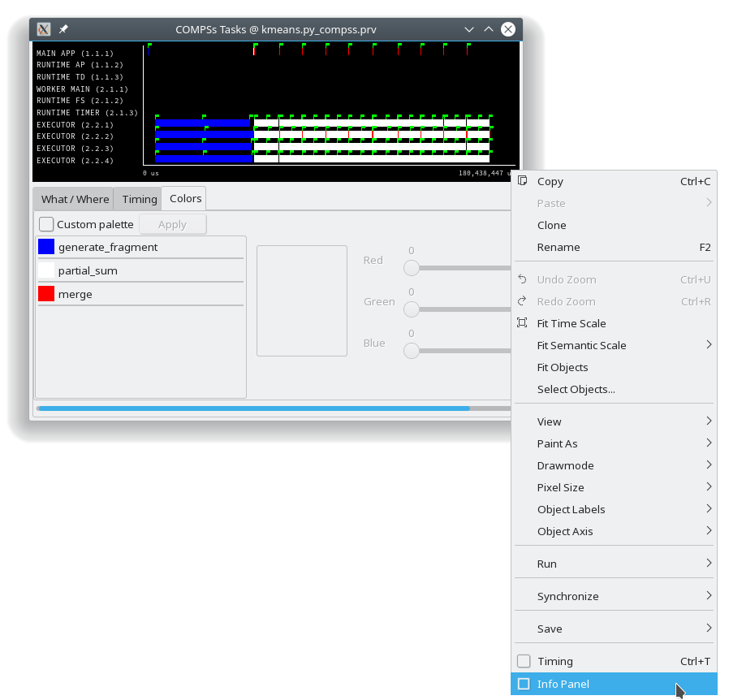Viewport: 729px width, 700px height.
Task: Click the RUNTIME AP (1.1.2) row label
Action: tap(80, 65)
